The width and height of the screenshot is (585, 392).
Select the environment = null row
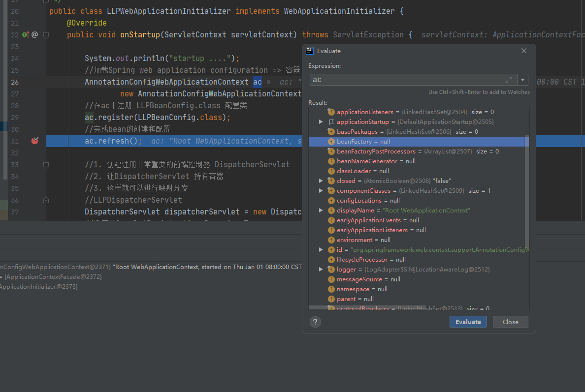419,240
